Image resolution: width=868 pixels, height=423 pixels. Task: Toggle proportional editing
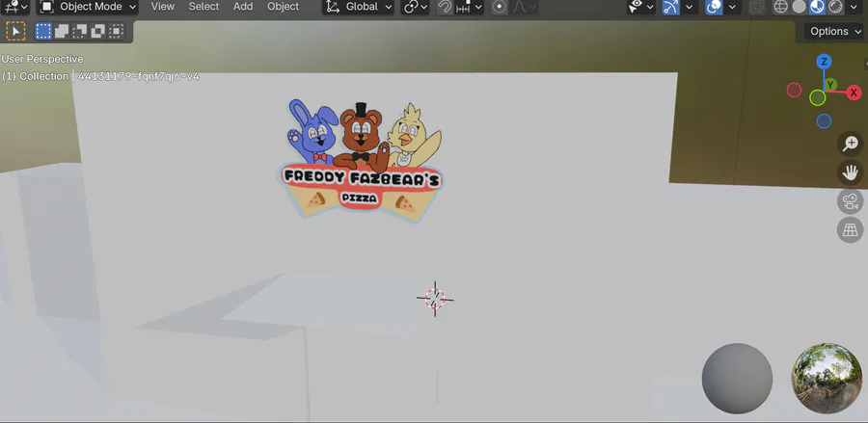point(500,7)
